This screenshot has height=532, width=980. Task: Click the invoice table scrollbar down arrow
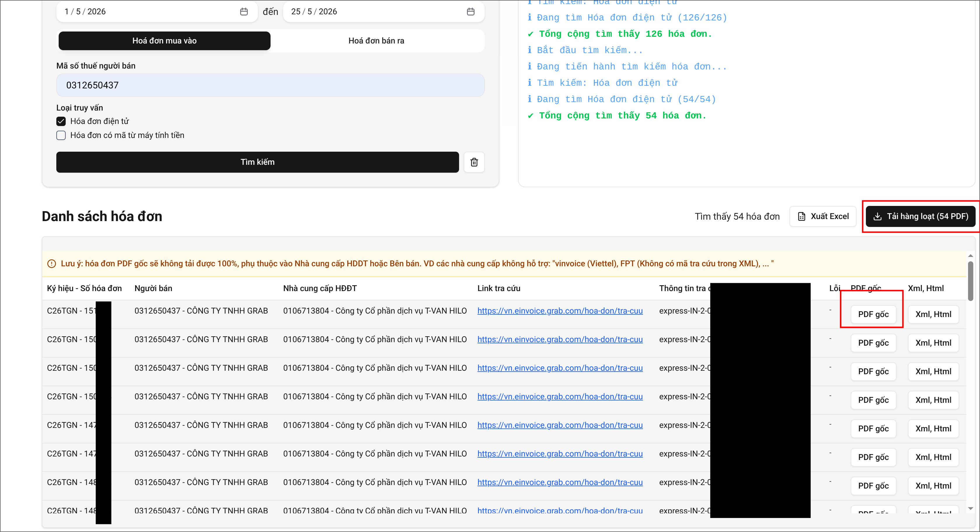point(970,508)
